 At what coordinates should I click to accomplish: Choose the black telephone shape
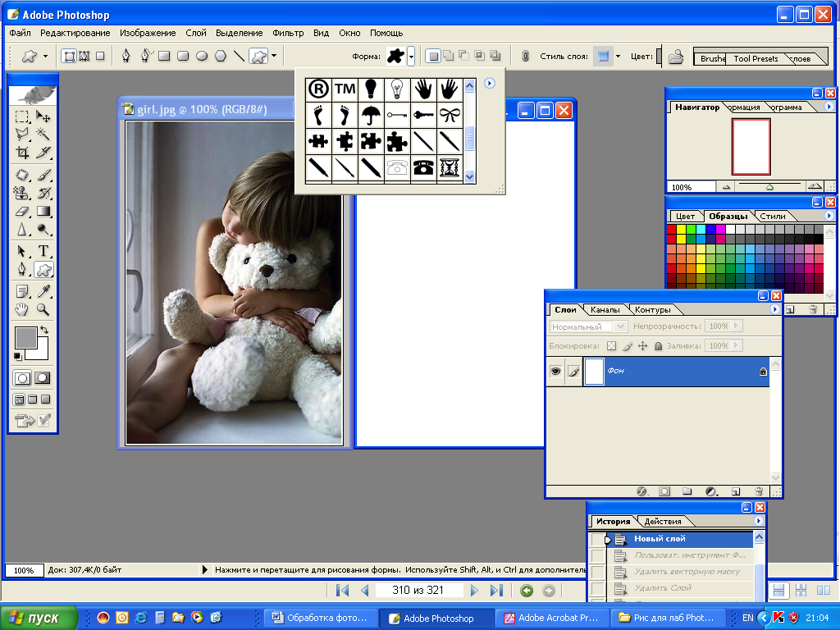coord(423,167)
